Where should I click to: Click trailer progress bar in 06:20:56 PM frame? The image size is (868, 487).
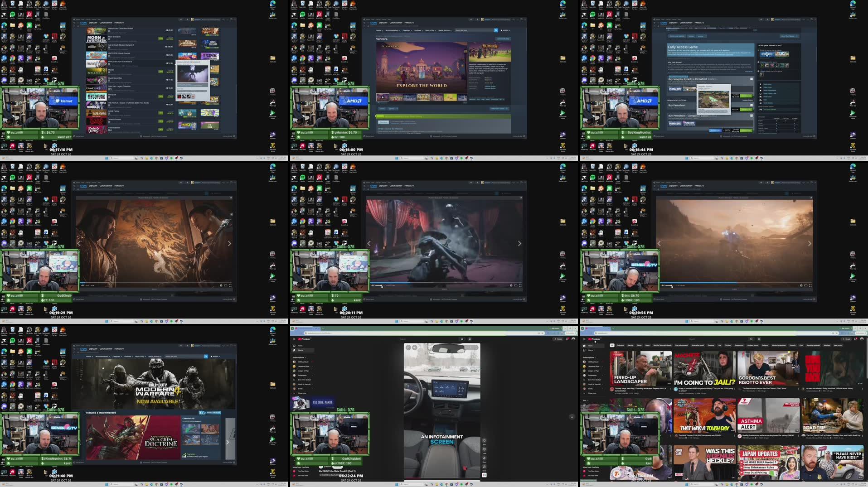(736, 283)
